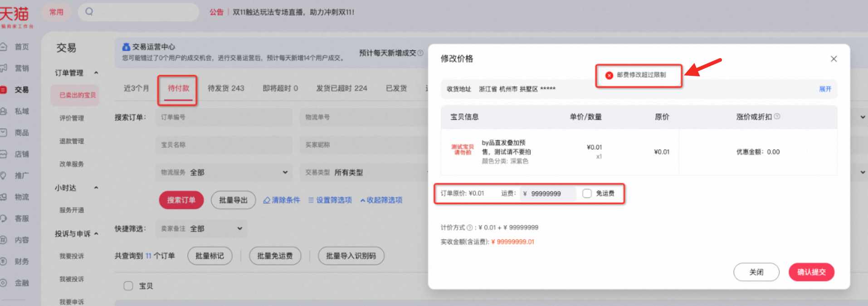Expand shipping address with 展开
The height and width of the screenshot is (306, 868).
click(x=825, y=89)
